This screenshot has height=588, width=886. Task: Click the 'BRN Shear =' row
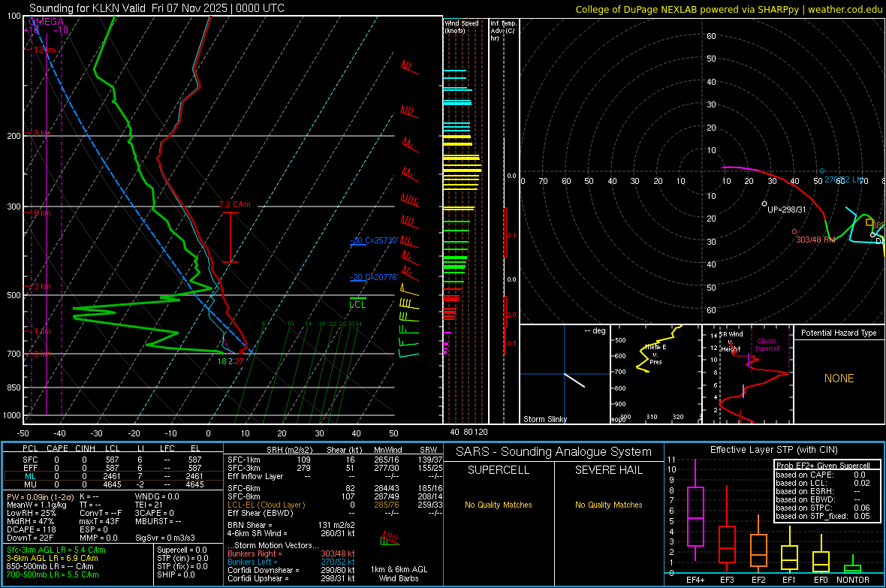pyautogui.click(x=291, y=525)
